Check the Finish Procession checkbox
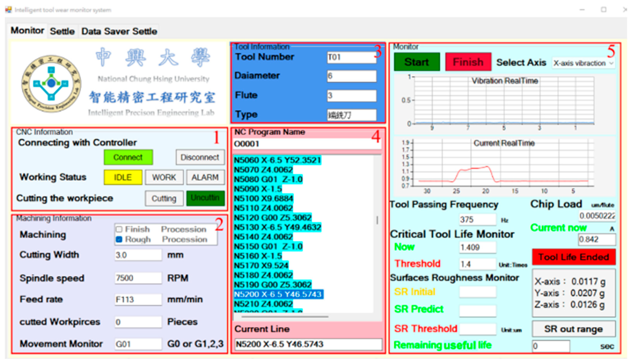 click(x=119, y=229)
